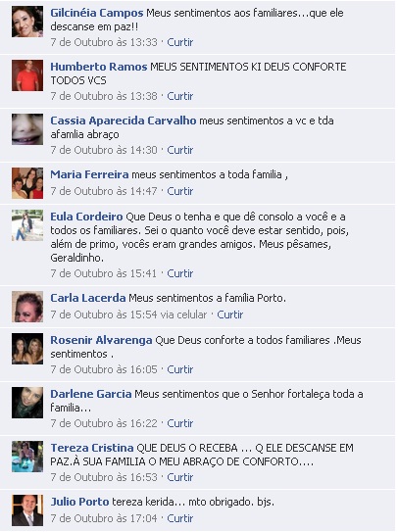The image size is (398, 532).
Task: Open Darlene Garcia name link
Action: pyautogui.click(x=91, y=394)
